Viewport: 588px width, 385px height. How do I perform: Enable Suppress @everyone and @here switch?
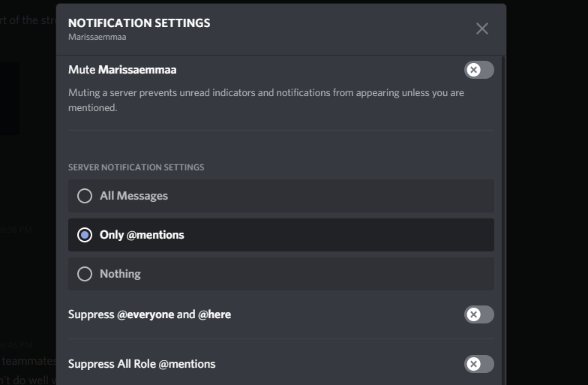478,314
